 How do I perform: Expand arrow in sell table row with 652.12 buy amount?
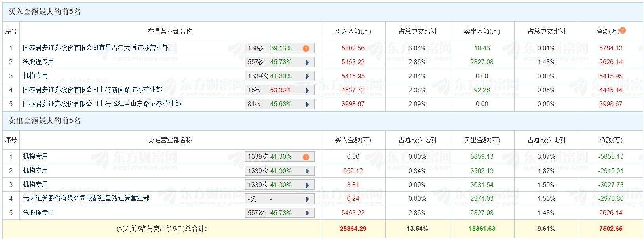pyautogui.click(x=307, y=171)
